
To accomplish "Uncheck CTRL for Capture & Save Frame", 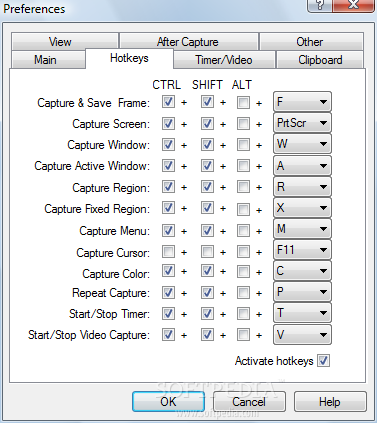I will pos(168,102).
